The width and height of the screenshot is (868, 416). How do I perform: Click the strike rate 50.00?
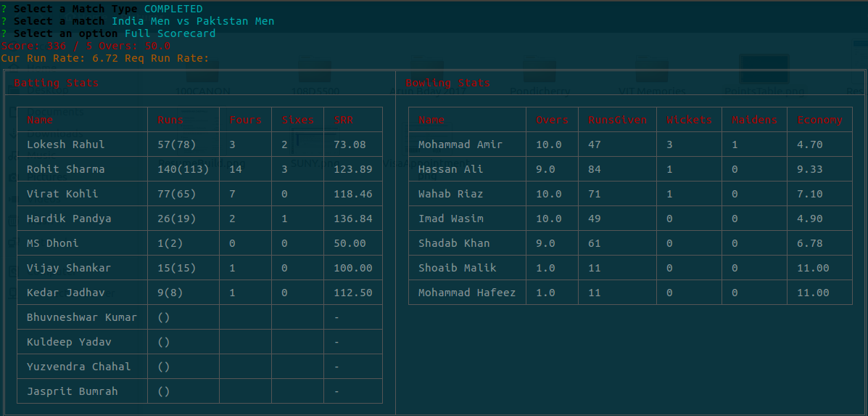(350, 243)
